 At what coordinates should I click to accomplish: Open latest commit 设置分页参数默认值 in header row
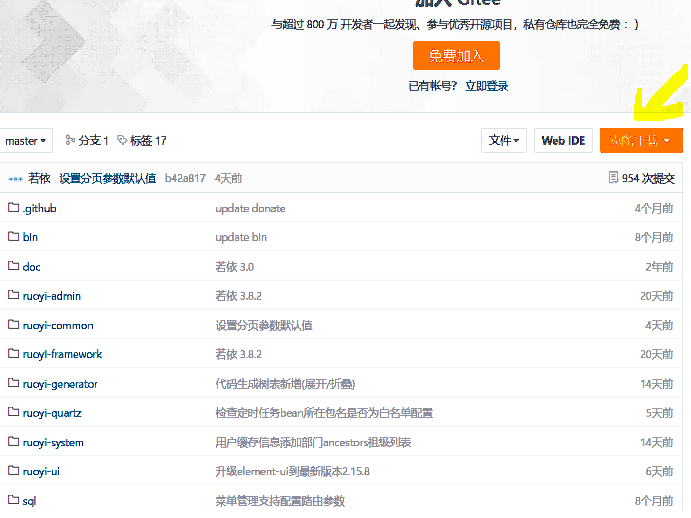coord(108,178)
